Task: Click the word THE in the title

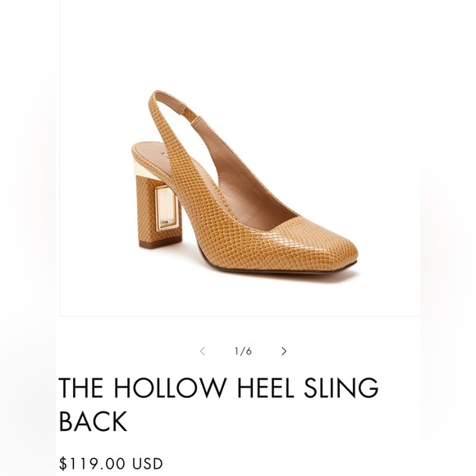Action: pos(81,387)
